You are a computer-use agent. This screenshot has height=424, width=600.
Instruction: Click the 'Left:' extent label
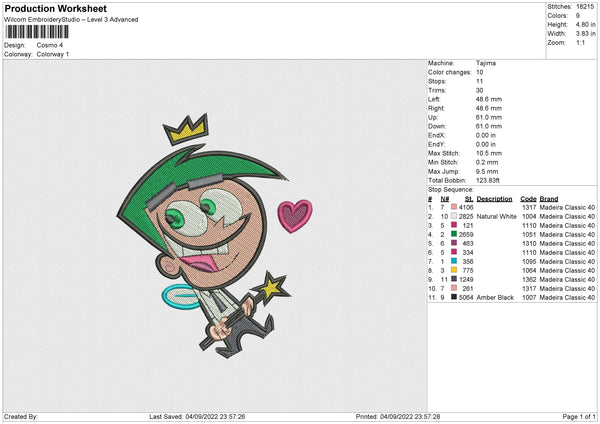(434, 99)
